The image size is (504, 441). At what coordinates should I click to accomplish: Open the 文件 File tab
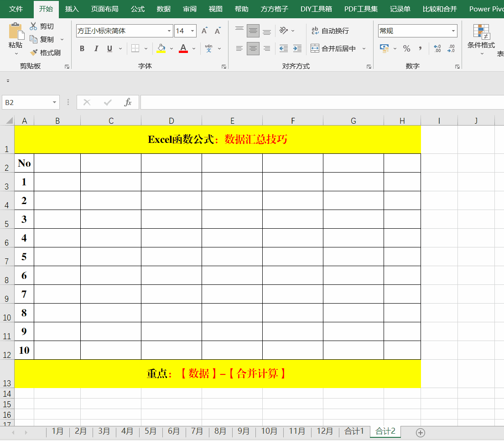pos(16,9)
